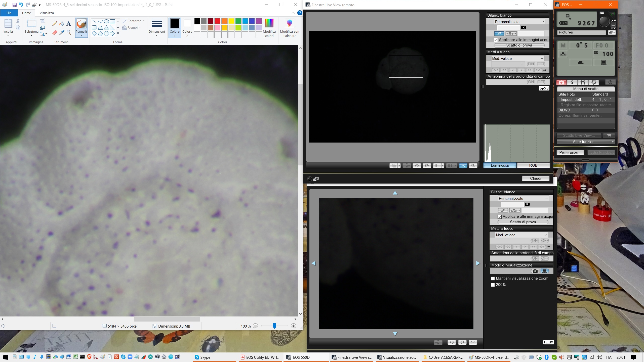
Task: Pick the Riempi colore fill tool
Action: (x=62, y=23)
